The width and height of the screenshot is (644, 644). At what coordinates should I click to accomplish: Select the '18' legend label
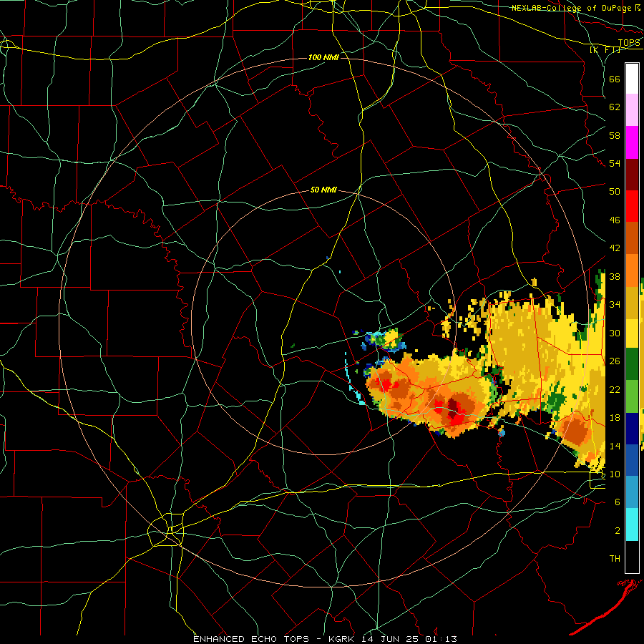[x=615, y=418]
